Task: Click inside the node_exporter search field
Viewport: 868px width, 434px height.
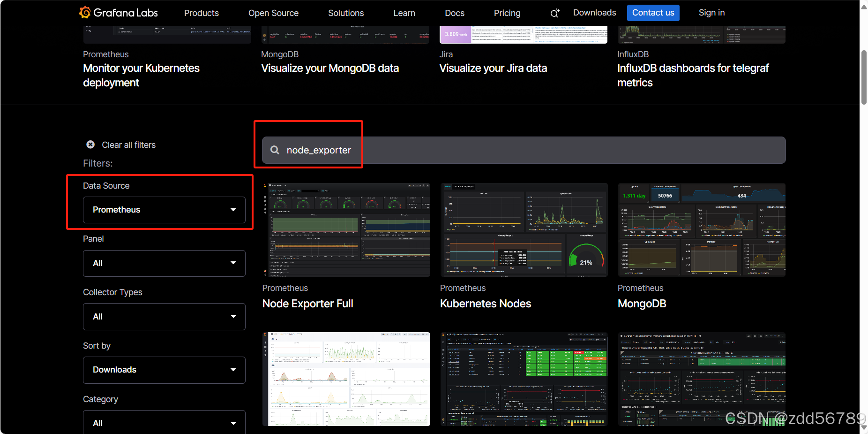Action: pos(422,150)
